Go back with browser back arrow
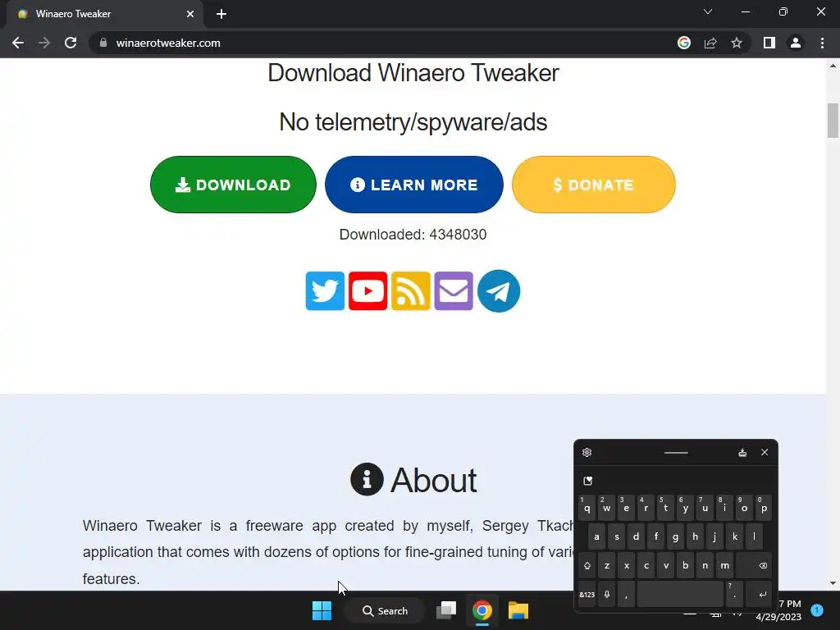This screenshot has width=840, height=630. pyautogui.click(x=18, y=43)
